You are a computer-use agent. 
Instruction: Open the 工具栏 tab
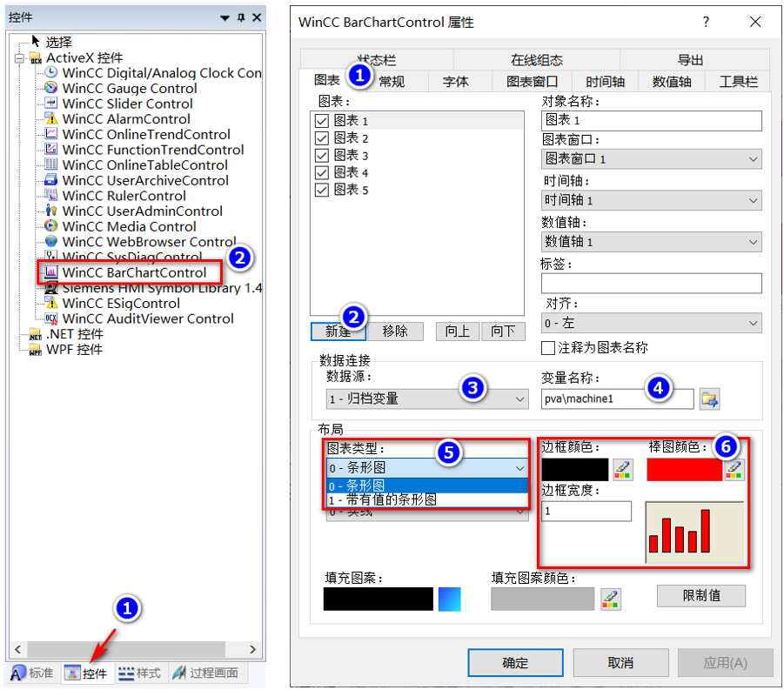(738, 82)
